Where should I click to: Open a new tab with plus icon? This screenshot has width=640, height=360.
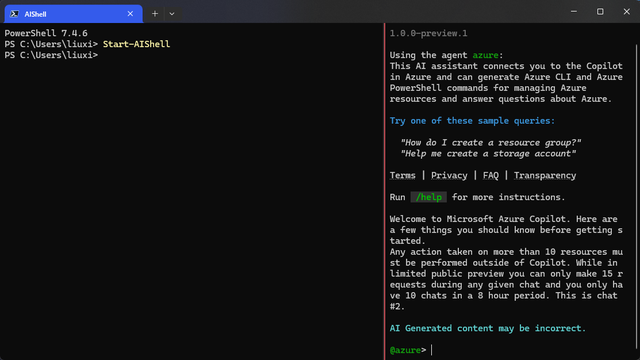[155, 14]
